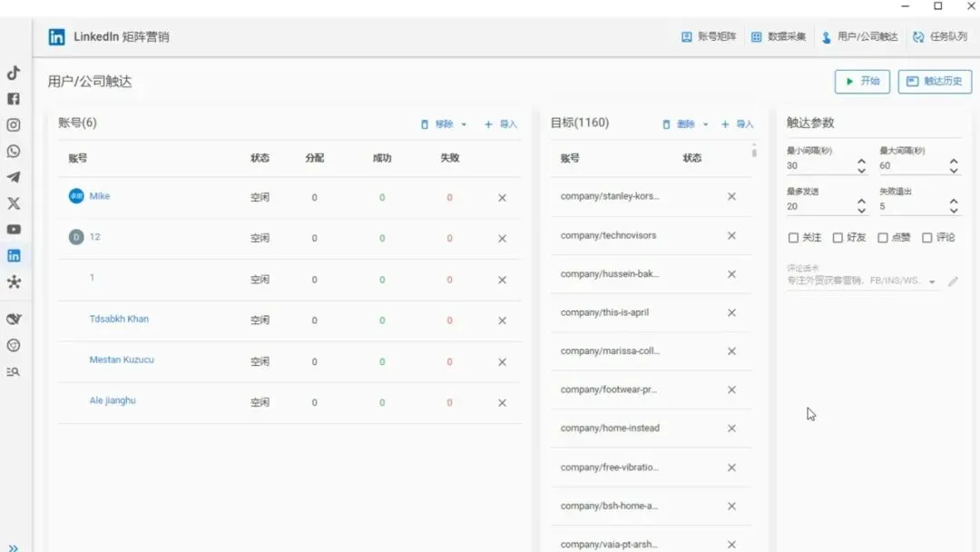980x552 pixels.
Task: Select company/vaia-pt-arsh target row
Action: coord(650,544)
